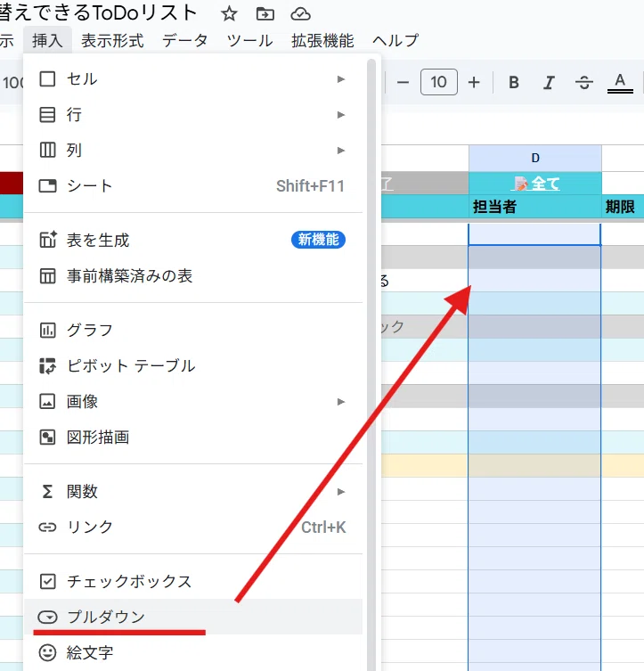Click the dropdown chip icon beside プルダウン
This screenshot has height=671, width=644.
[47, 617]
